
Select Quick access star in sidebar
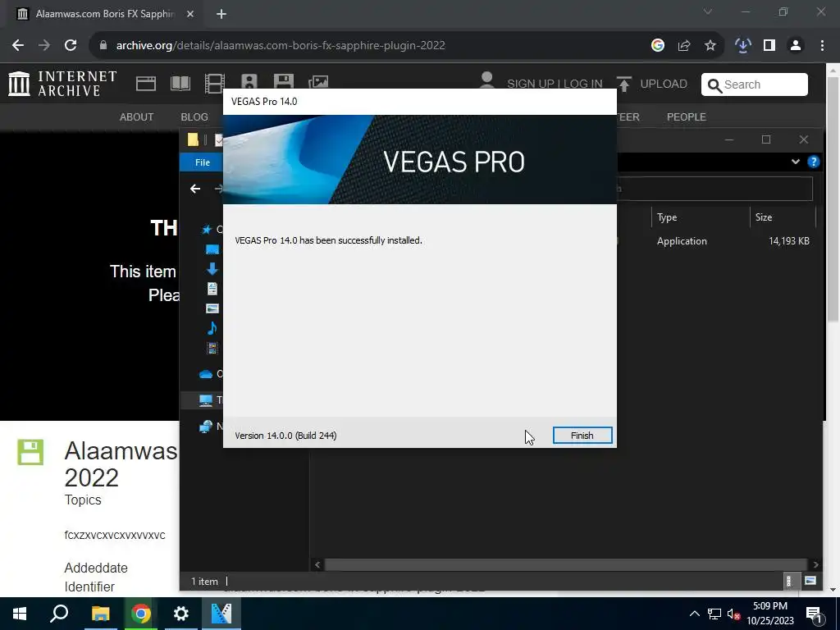[207, 230]
